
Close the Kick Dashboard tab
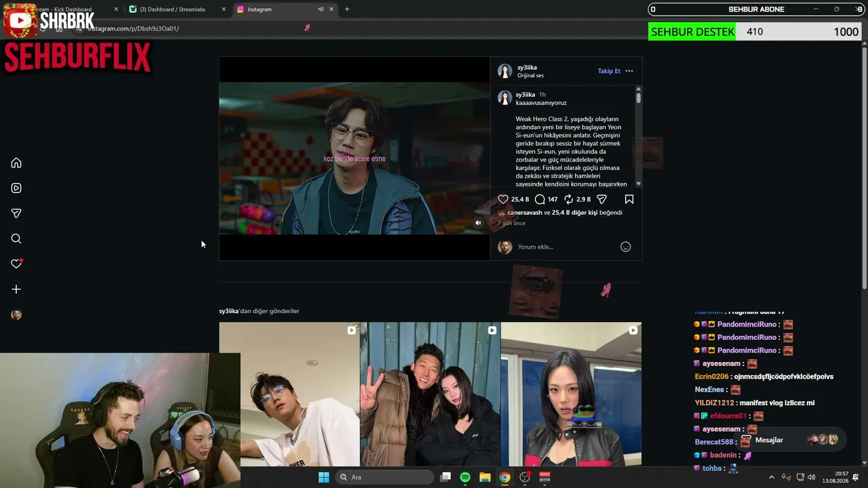116,9
